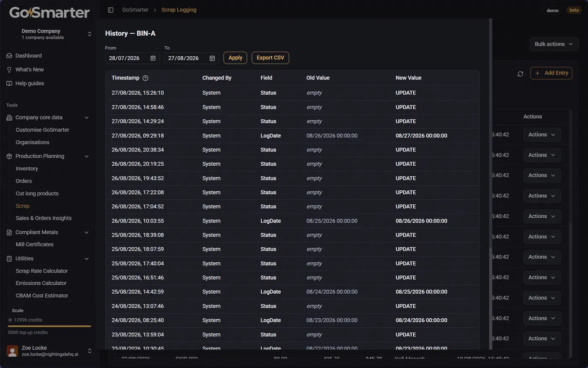Click old value 08/25/2026 00:00:00
588x368 pixels.
[332, 221]
